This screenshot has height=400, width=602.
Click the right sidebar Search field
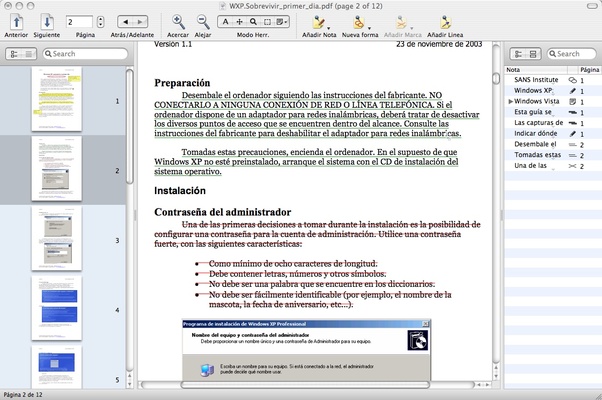tap(571, 54)
